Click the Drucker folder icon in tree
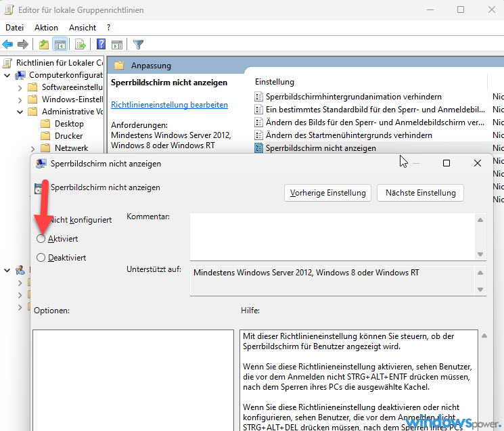 click(45, 136)
